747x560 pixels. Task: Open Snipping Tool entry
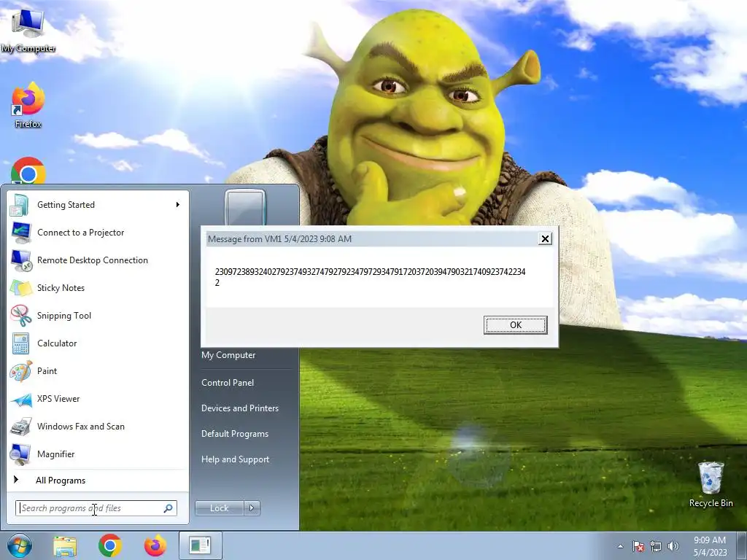click(x=98, y=316)
